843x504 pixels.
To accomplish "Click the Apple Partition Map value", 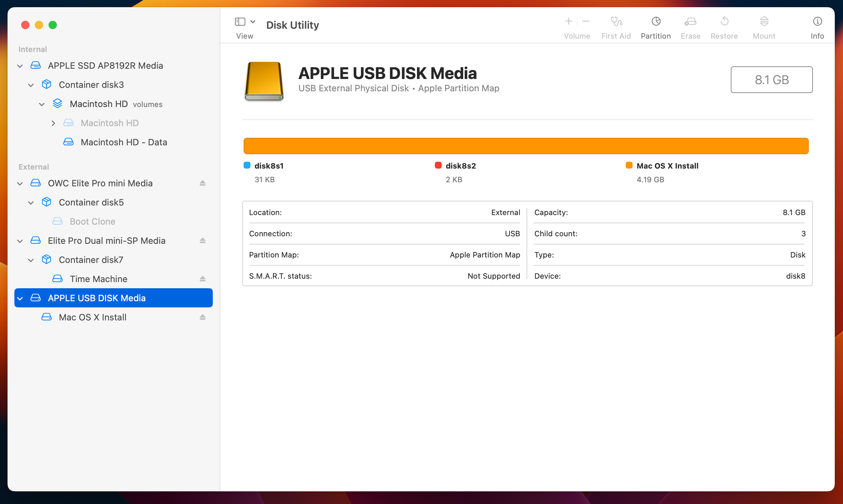I will pos(485,255).
